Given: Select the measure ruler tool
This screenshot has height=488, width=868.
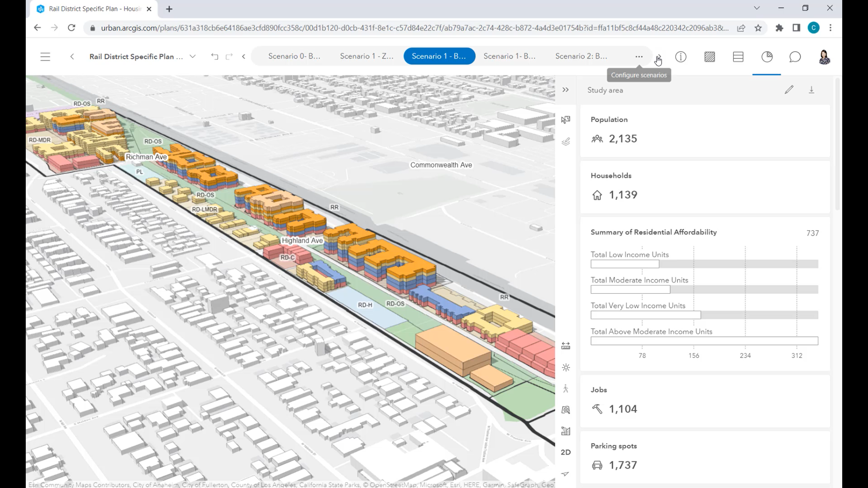Looking at the screenshot, I should 566,346.
